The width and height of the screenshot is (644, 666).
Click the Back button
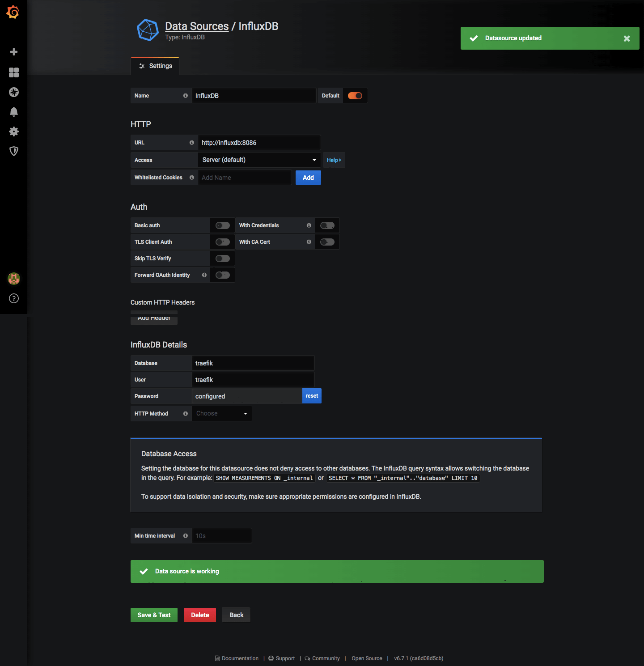[x=236, y=615]
